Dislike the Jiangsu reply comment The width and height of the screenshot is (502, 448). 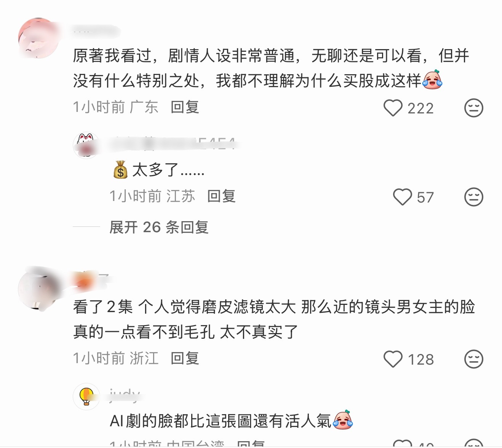[474, 197]
